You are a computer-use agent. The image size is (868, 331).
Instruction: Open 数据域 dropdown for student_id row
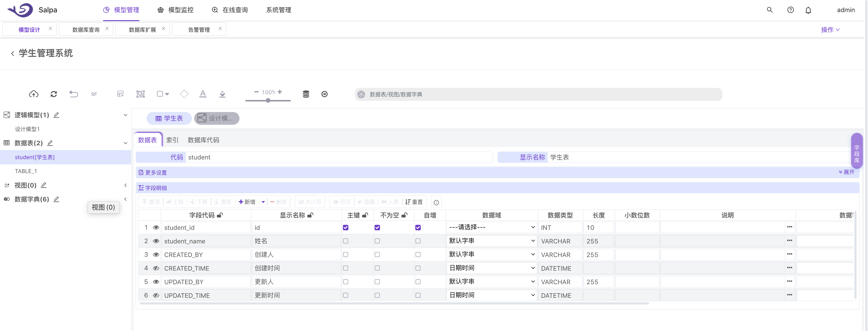(x=492, y=227)
